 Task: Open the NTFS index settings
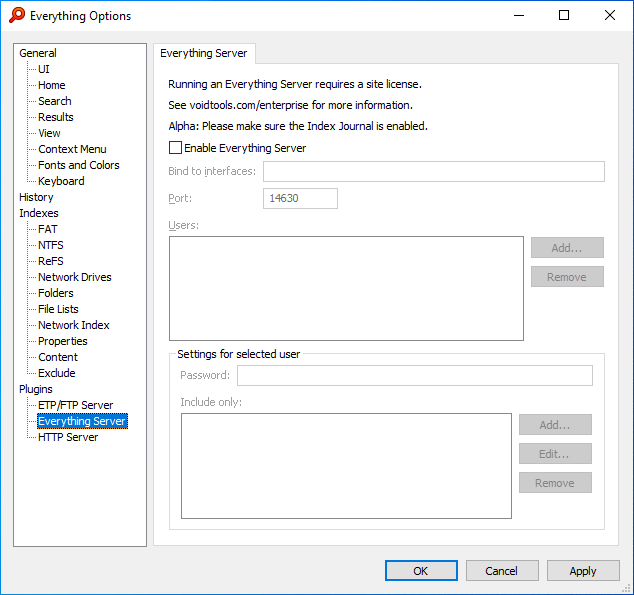pos(51,245)
